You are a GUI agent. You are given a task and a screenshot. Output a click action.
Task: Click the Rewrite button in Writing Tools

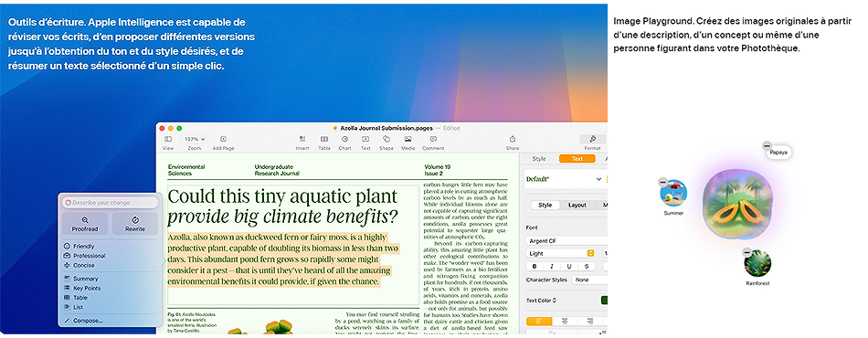[x=135, y=224]
